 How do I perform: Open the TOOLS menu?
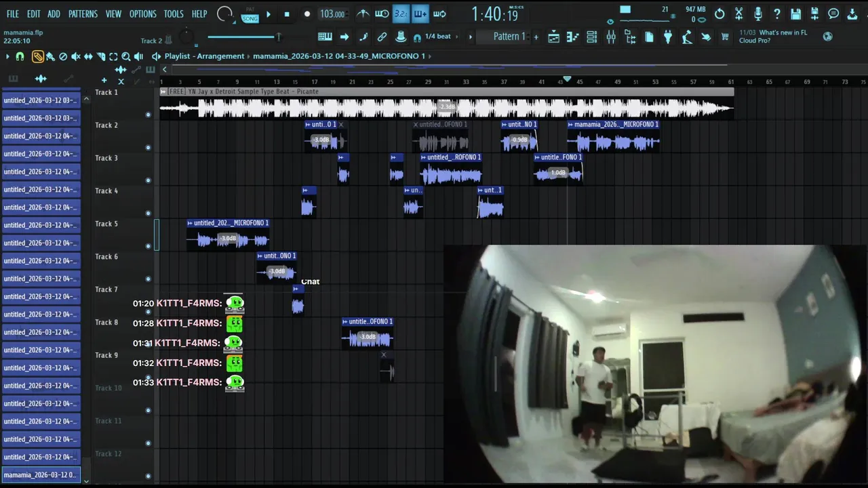pos(174,14)
